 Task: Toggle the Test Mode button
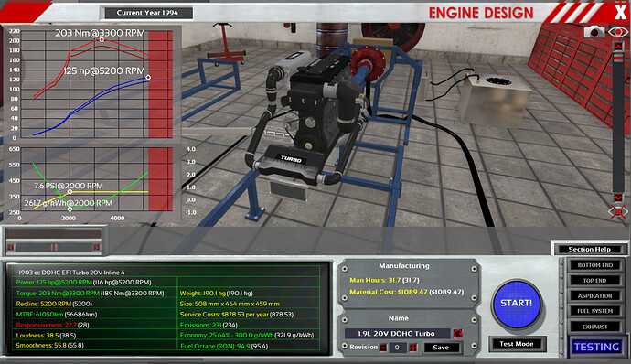(517, 344)
